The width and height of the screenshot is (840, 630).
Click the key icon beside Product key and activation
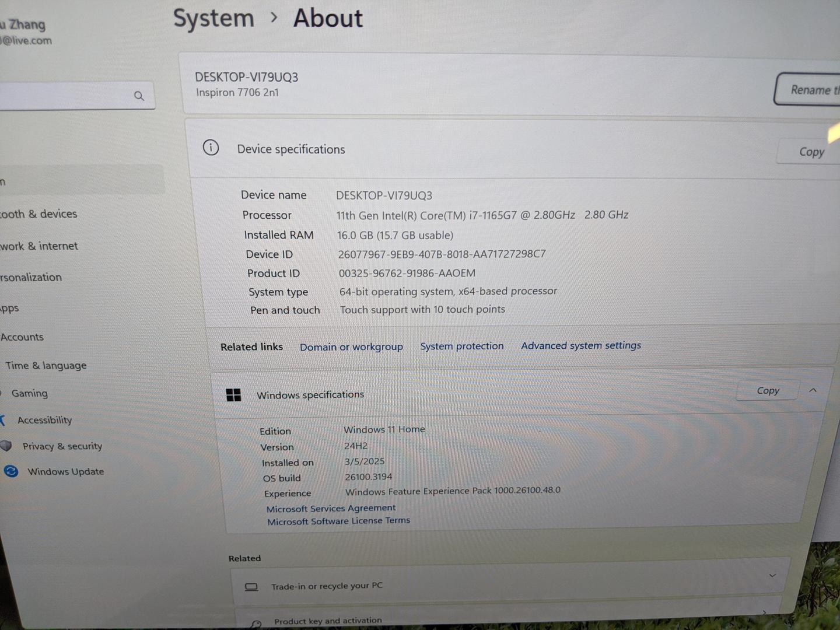pyautogui.click(x=256, y=624)
